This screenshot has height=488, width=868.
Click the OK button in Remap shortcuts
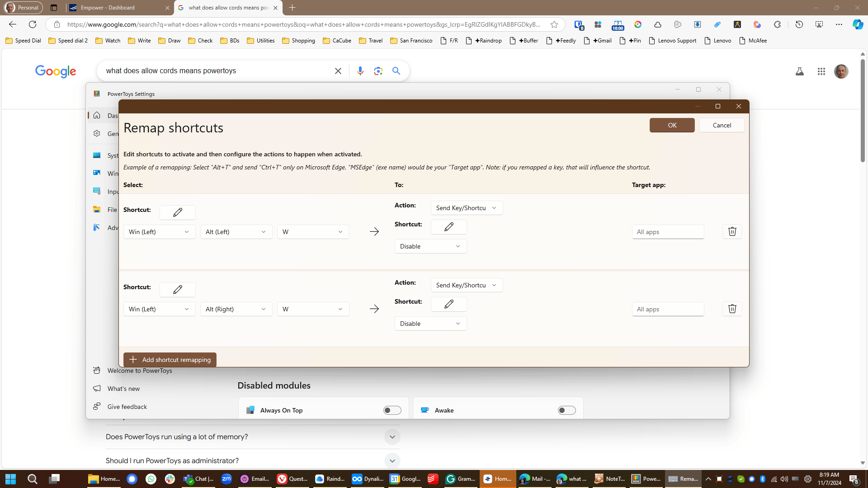point(672,125)
